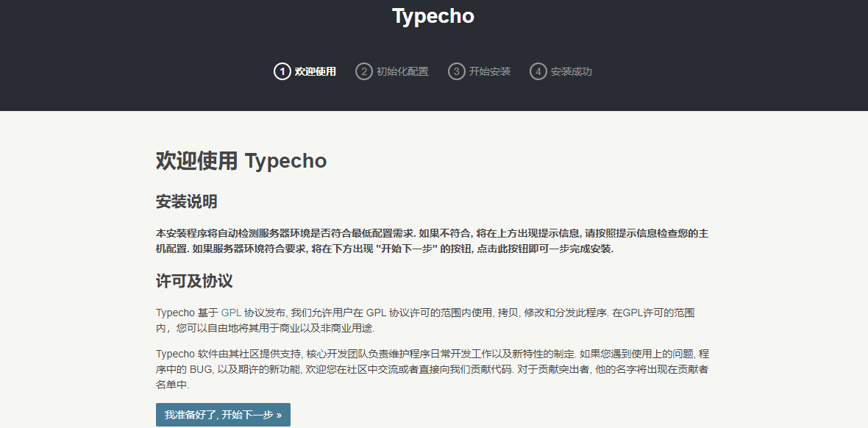This screenshot has height=428, width=868.
Task: Click the paragraph starting Typecho 软件由其社区
Action: (433, 369)
